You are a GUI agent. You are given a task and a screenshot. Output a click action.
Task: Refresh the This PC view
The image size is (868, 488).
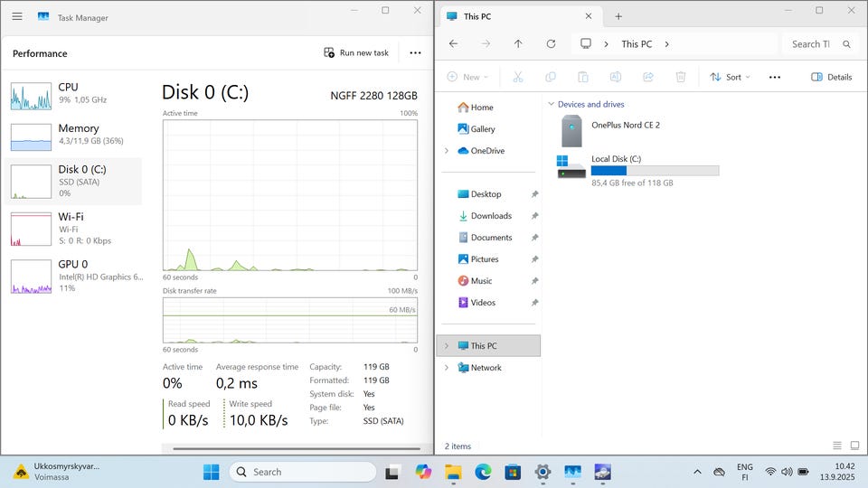point(551,43)
